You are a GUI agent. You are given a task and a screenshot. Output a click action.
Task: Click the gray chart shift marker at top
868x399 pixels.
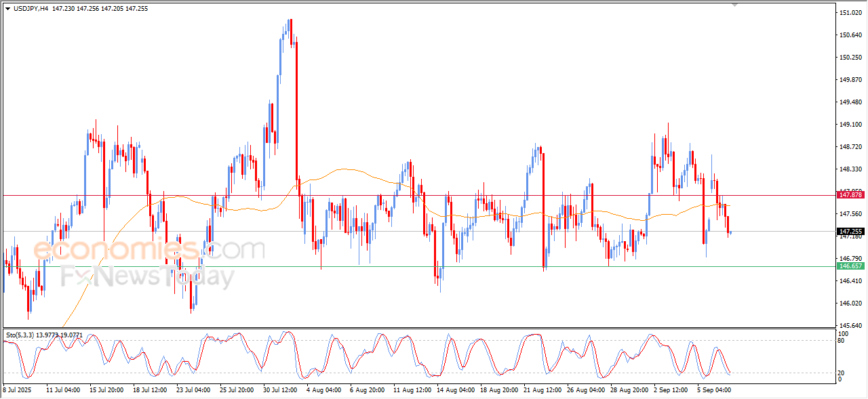coord(734,5)
